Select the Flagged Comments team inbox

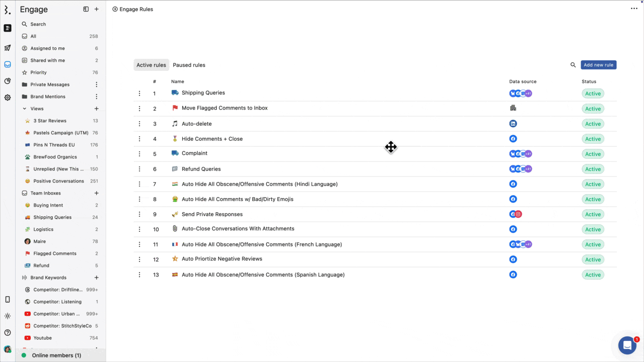(x=55, y=253)
